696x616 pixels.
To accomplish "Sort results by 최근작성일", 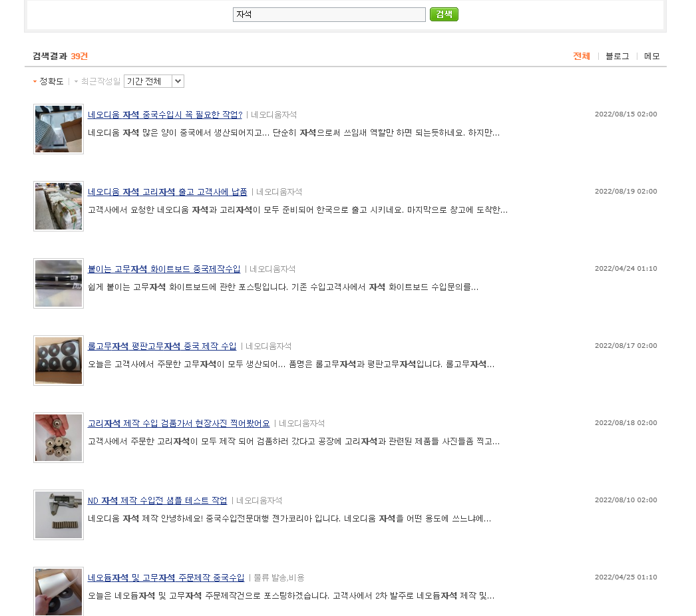I will pos(100,81).
